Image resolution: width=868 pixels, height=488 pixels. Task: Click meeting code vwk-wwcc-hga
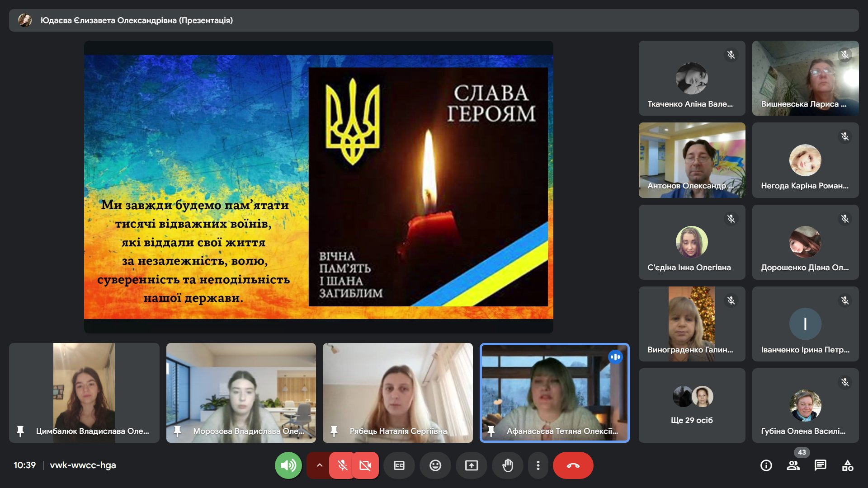83,465
